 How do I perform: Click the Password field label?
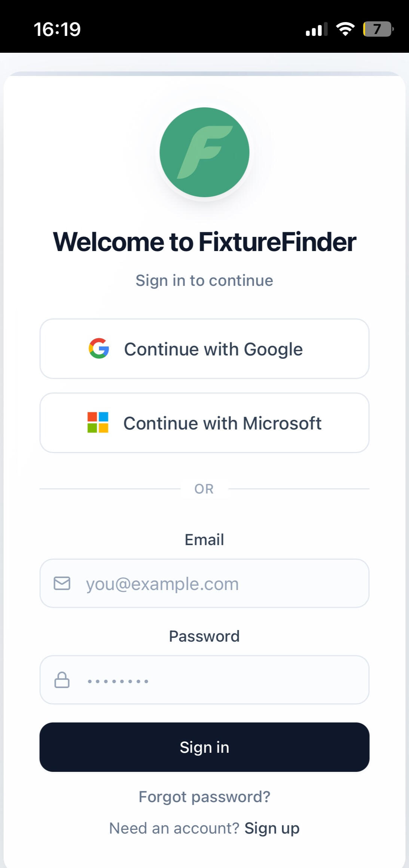[204, 636]
